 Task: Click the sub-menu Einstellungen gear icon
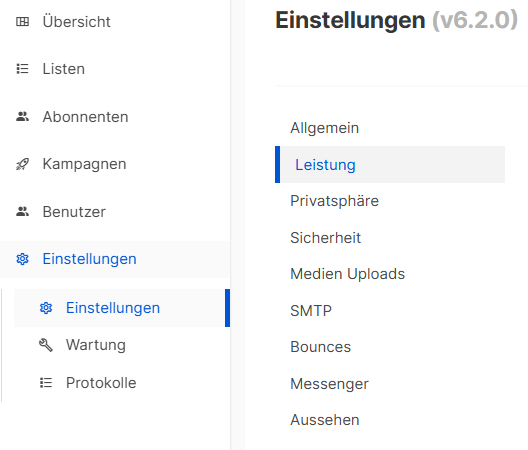(x=46, y=308)
